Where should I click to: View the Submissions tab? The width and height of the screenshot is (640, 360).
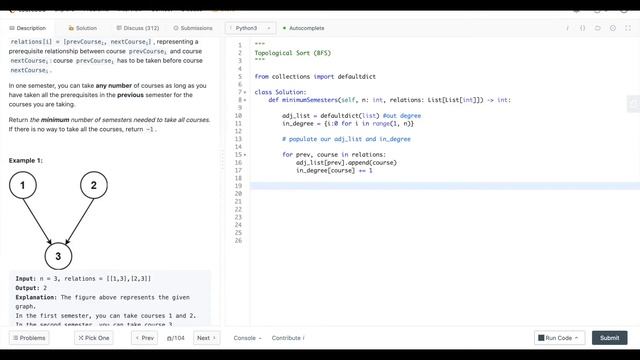coord(193,28)
